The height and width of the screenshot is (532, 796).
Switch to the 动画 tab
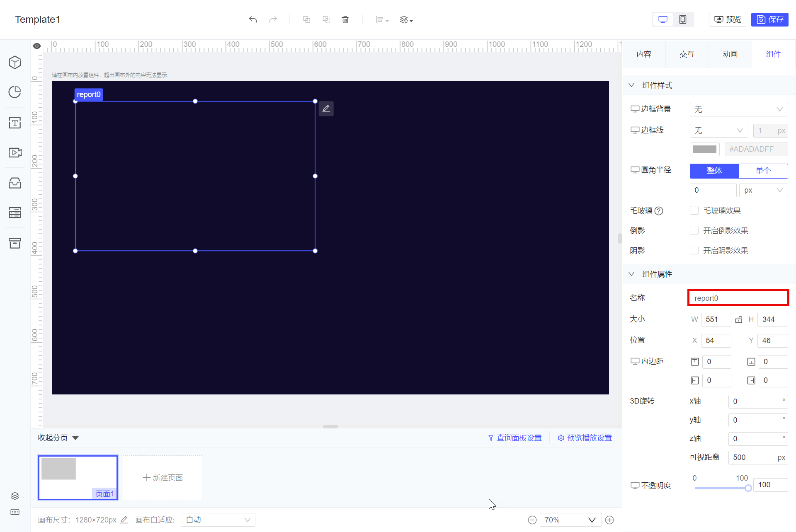click(x=730, y=54)
